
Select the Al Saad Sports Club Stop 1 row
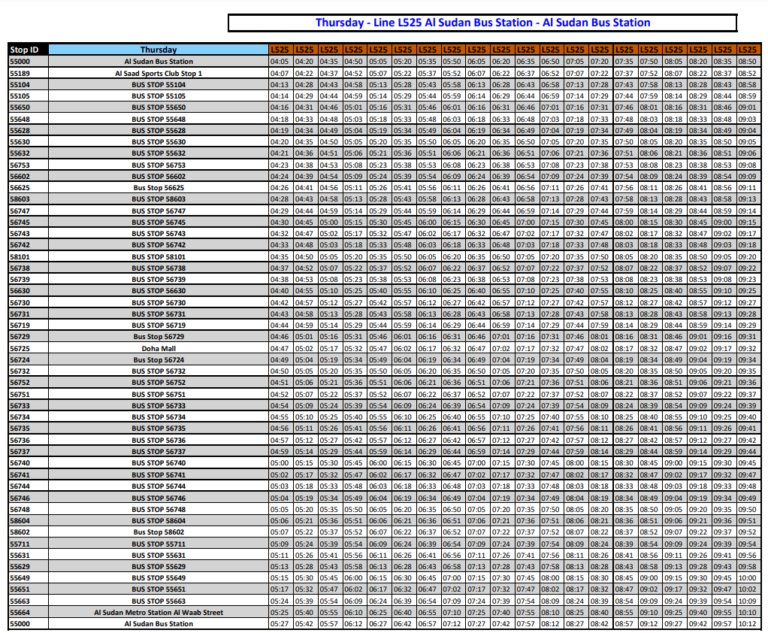[x=159, y=73]
